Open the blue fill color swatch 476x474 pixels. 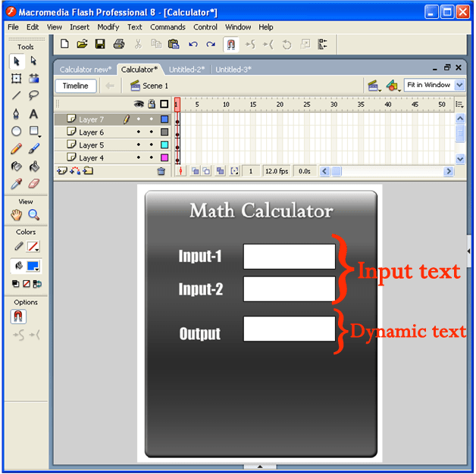click(x=33, y=266)
